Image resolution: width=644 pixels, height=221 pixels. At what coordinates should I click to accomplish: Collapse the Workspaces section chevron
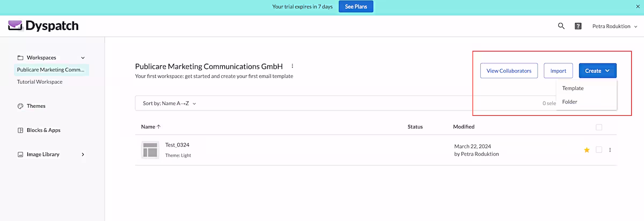coord(83,57)
